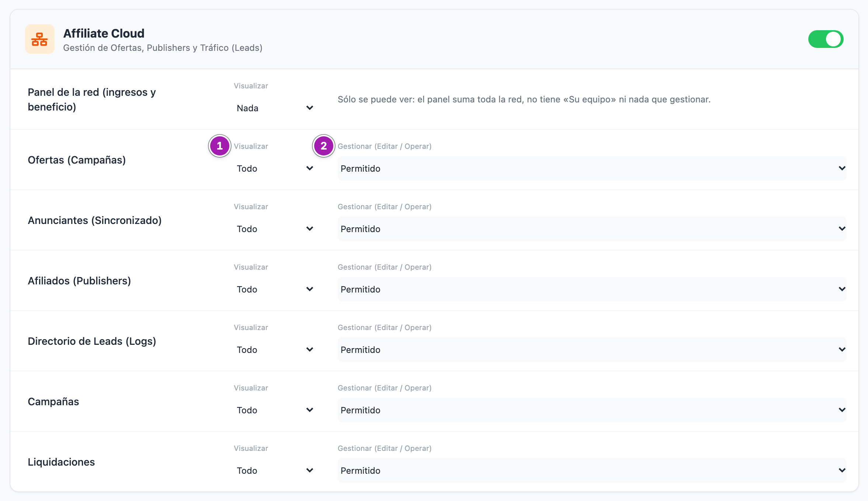Click the Ofertas (Campañas) row label
Screen dimensions: 868x501
77,160
